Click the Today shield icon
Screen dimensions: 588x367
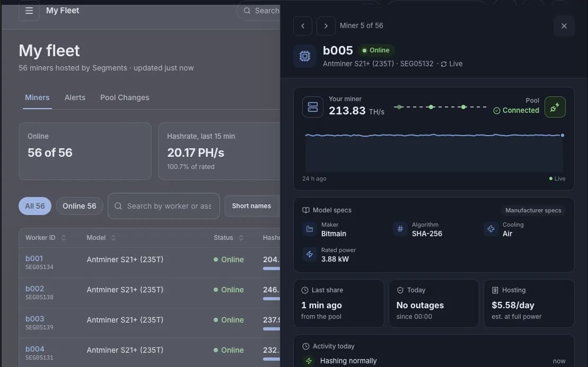tap(400, 290)
